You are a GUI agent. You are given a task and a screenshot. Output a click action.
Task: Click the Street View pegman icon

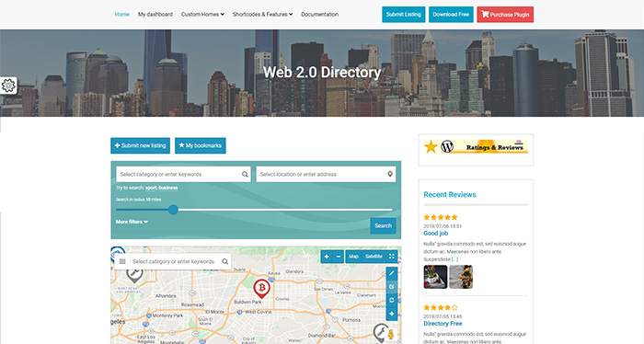pos(391,335)
